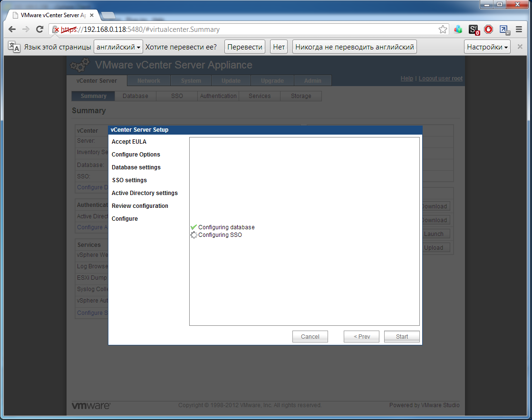The width and height of the screenshot is (532, 420).
Task: Click the < Prev wizard button
Action: (x=361, y=336)
